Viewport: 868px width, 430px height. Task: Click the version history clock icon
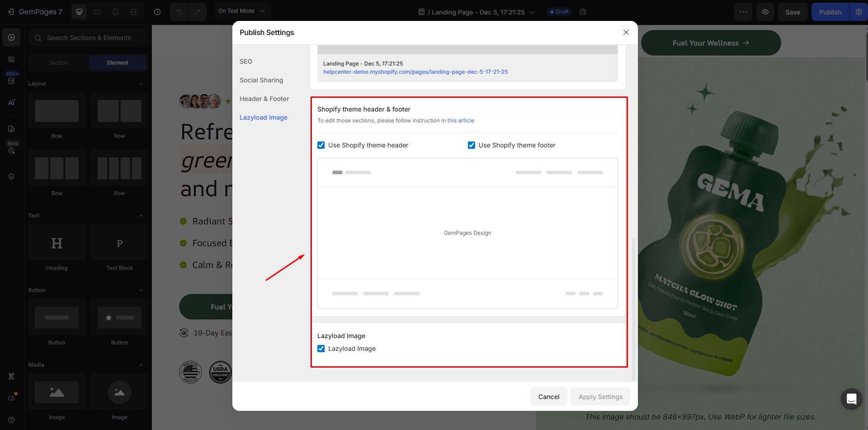157,12
